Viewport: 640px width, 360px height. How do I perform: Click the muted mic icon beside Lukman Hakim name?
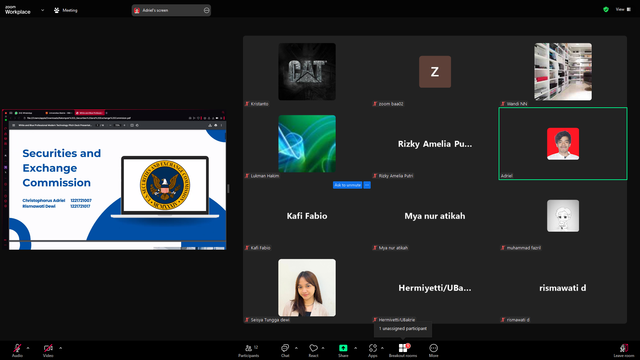[247, 176]
